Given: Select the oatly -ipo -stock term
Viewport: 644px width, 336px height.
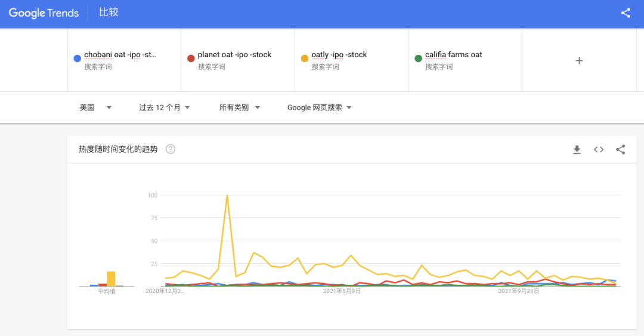Looking at the screenshot, I should click(339, 55).
